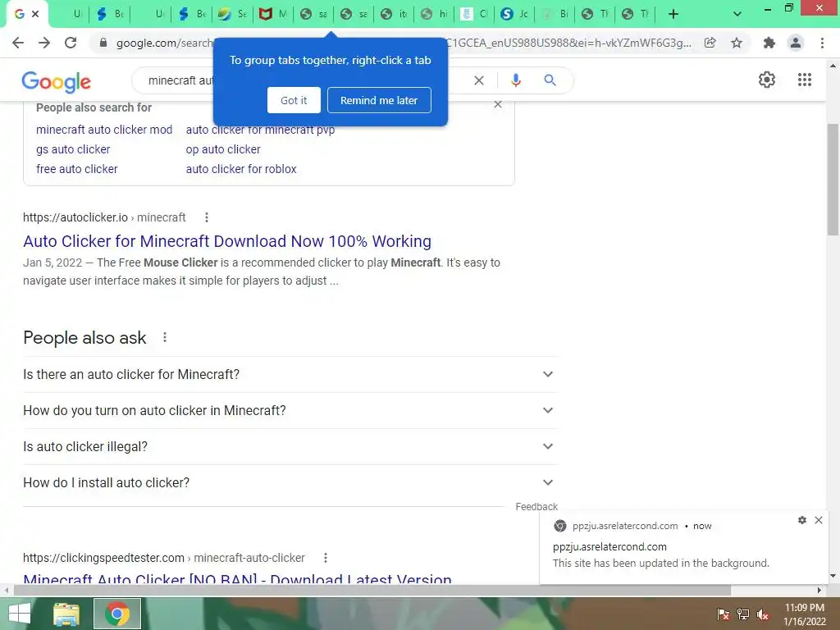
Task: Focus the Google search input field
Action: [x=182, y=80]
